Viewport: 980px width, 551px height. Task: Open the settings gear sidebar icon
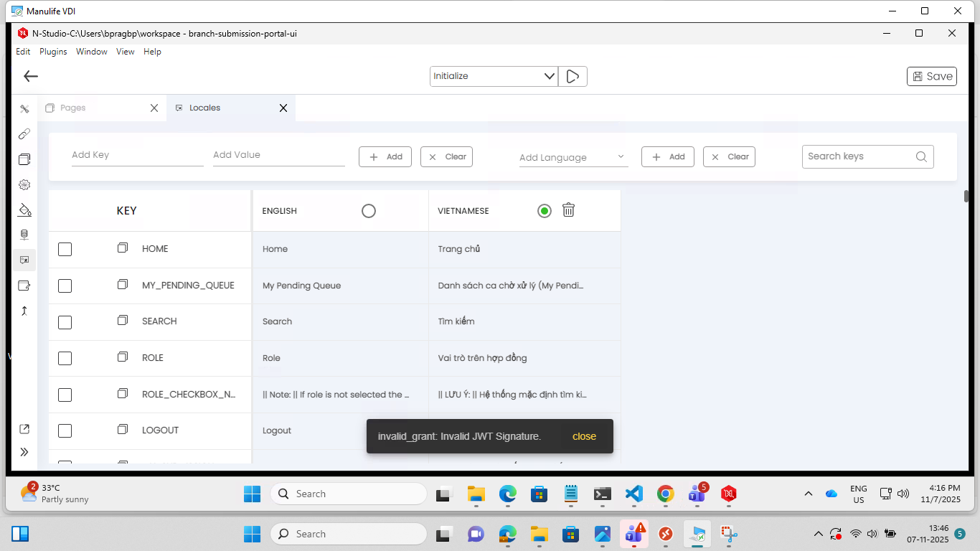click(24, 184)
